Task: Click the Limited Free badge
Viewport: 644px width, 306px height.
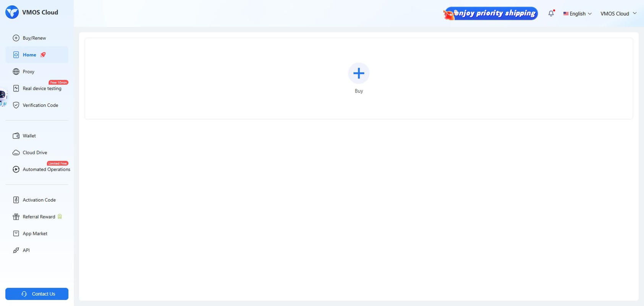Action: click(x=58, y=163)
